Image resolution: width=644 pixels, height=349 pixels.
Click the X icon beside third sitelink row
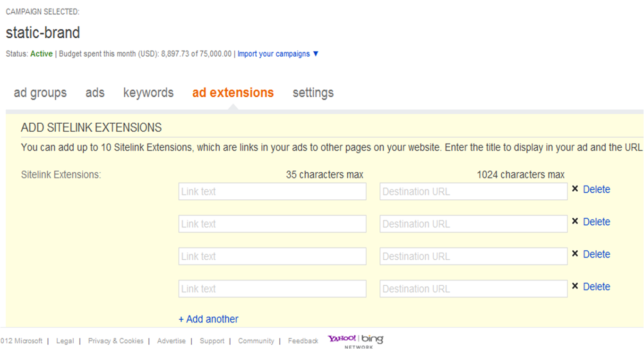[x=575, y=254]
